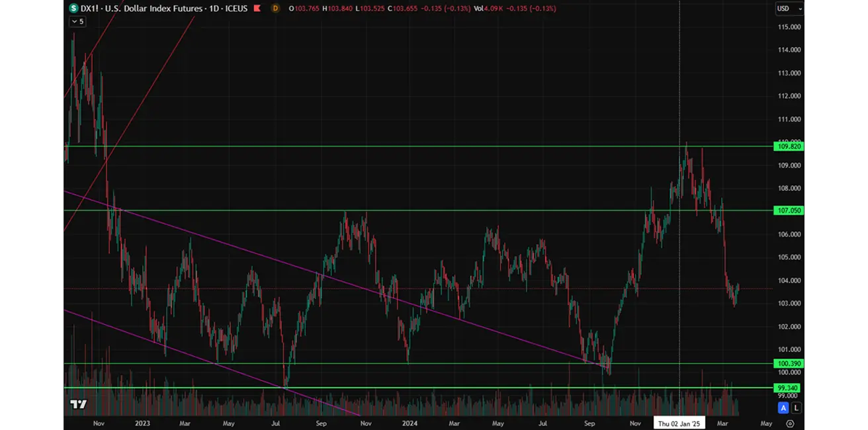Toggle the A auto scale button
This screenshot has height=430, width=868.
pos(783,408)
